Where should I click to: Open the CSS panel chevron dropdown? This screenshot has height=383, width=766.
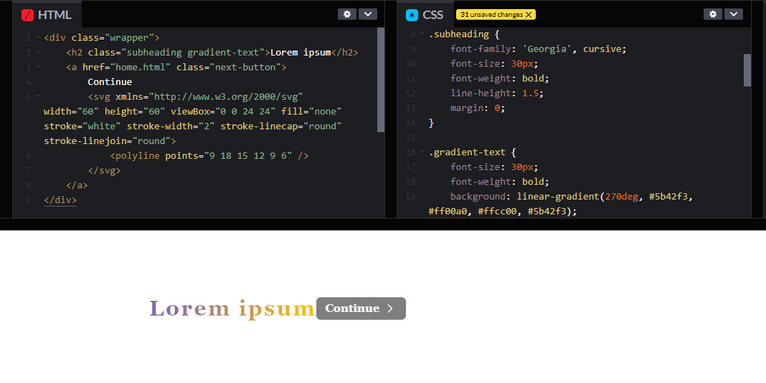(734, 14)
